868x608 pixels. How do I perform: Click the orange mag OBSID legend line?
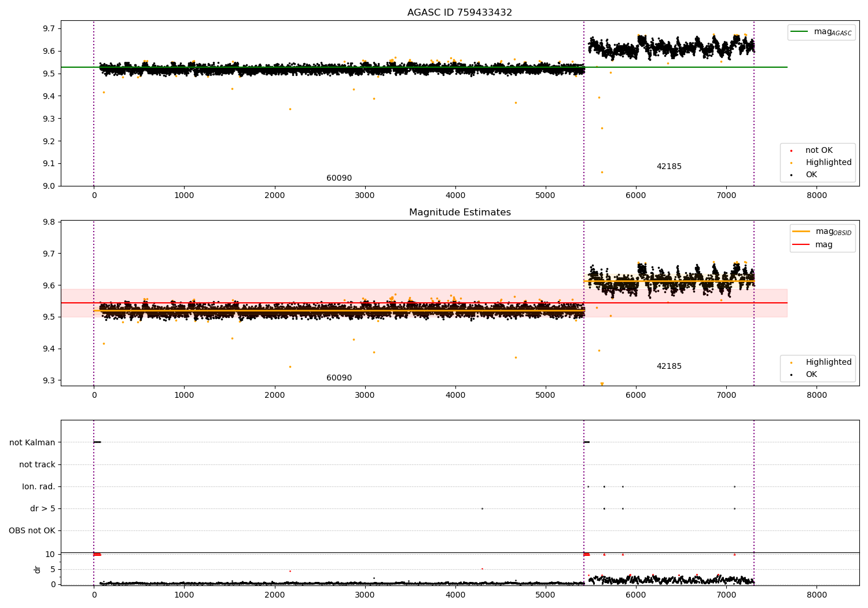[801, 232]
